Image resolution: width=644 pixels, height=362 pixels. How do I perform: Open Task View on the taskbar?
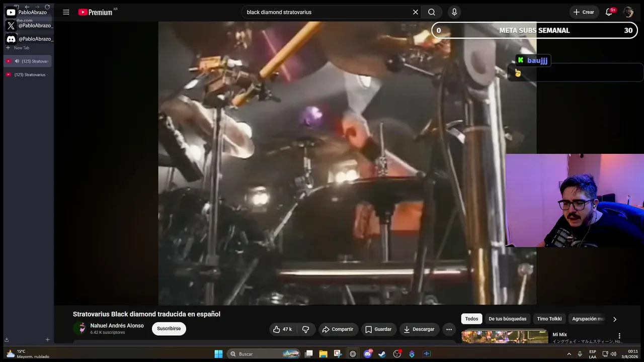[x=309, y=354]
